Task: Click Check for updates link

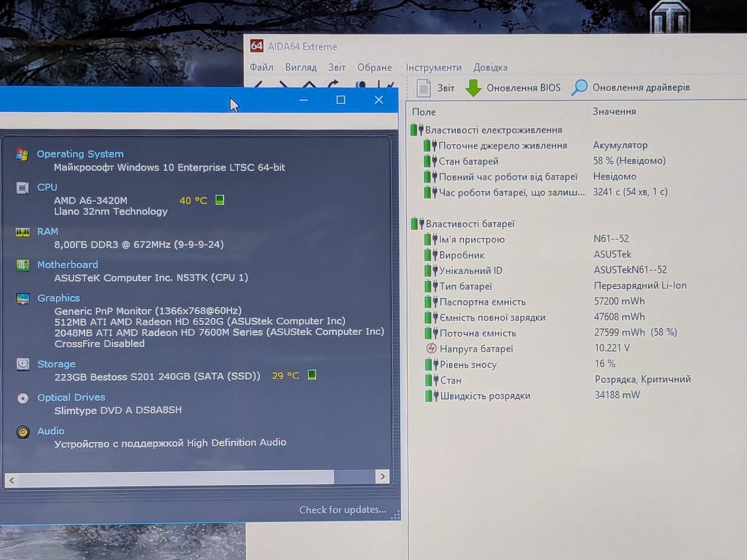Action: [343, 510]
